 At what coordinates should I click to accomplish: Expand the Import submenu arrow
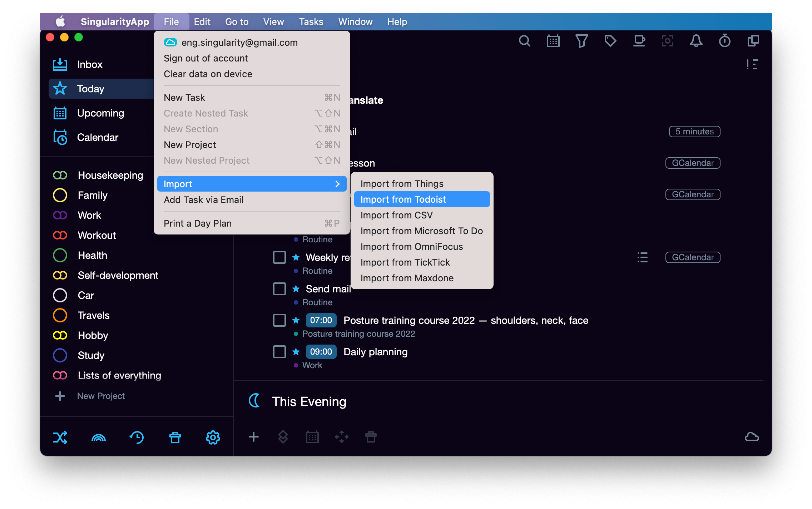tap(337, 184)
